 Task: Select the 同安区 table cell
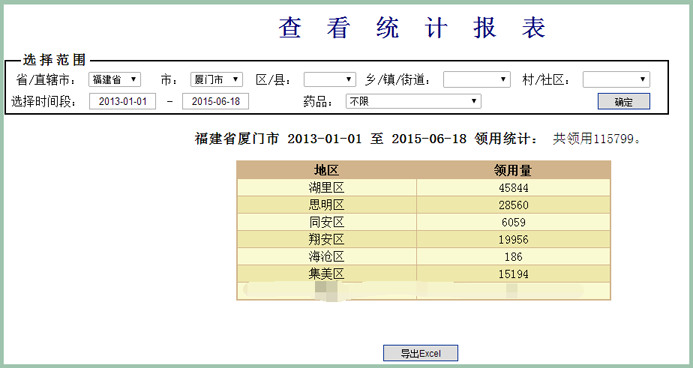pyautogui.click(x=327, y=222)
